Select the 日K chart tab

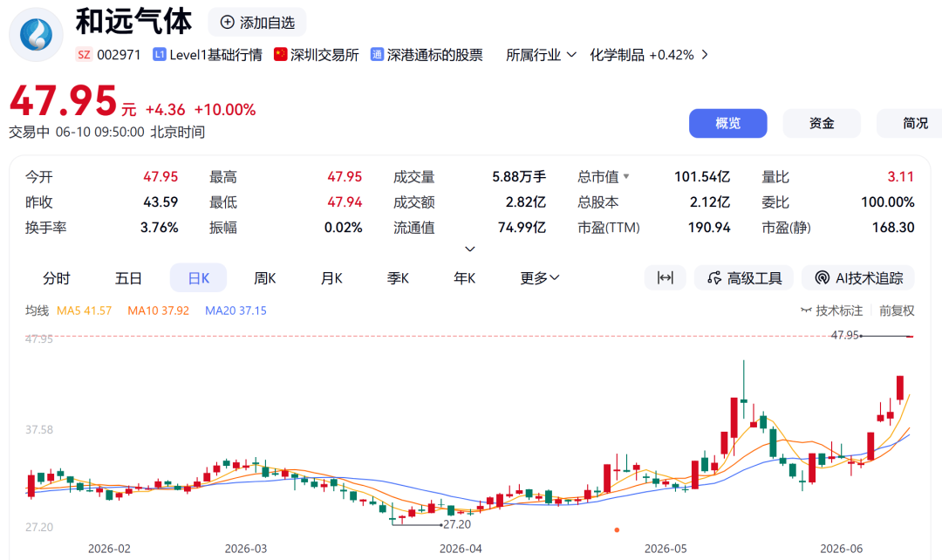198,278
